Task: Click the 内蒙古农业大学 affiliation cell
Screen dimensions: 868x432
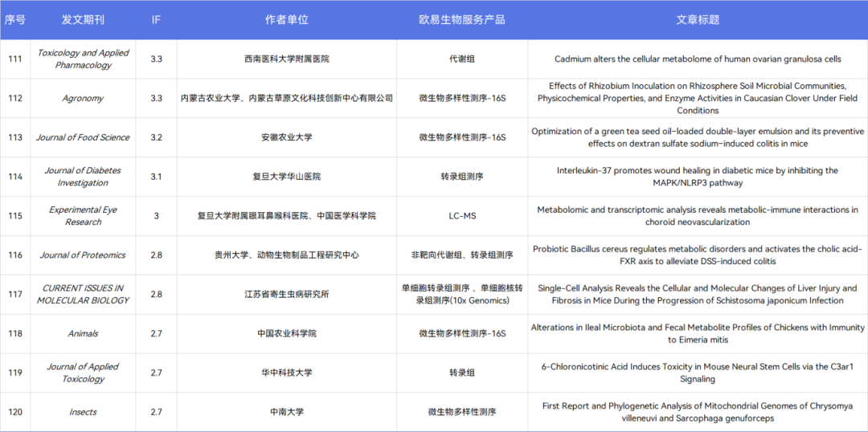Action: (287, 99)
